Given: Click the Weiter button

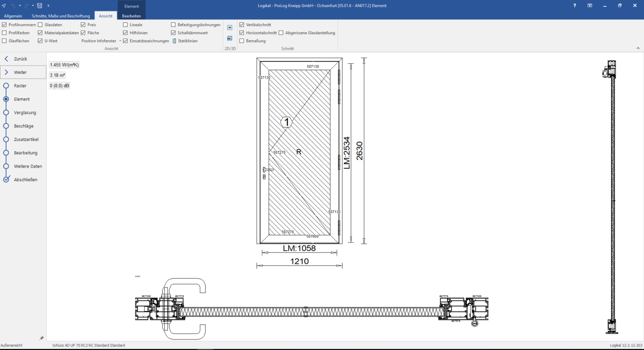Looking at the screenshot, I should click(x=23, y=72).
